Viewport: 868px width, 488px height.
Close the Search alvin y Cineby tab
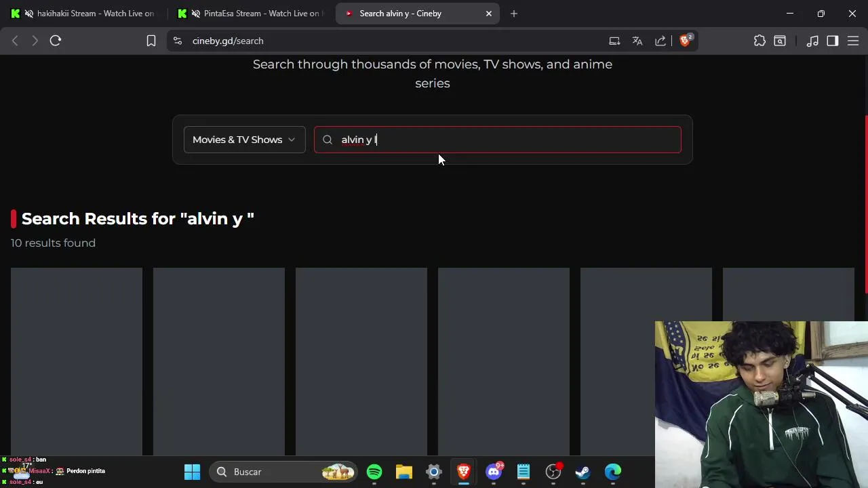click(x=488, y=14)
